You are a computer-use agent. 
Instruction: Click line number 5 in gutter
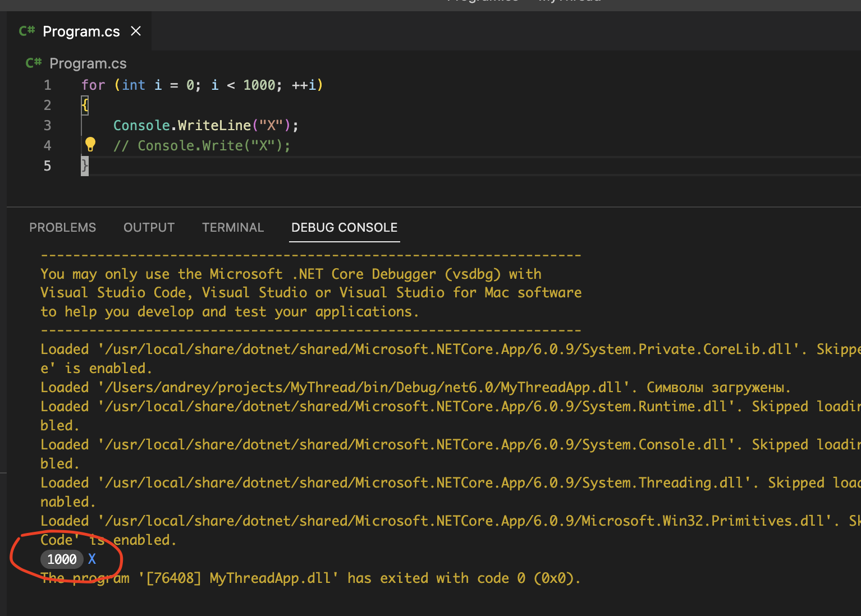tap(48, 166)
